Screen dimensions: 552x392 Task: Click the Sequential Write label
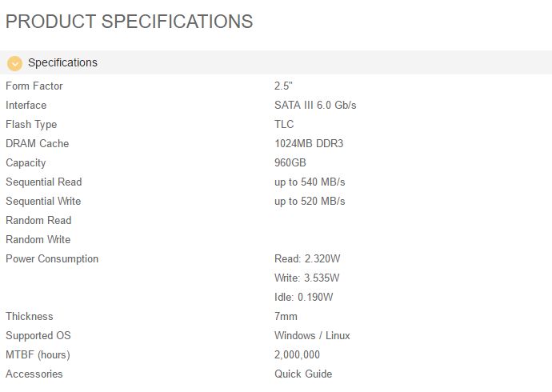[43, 201]
